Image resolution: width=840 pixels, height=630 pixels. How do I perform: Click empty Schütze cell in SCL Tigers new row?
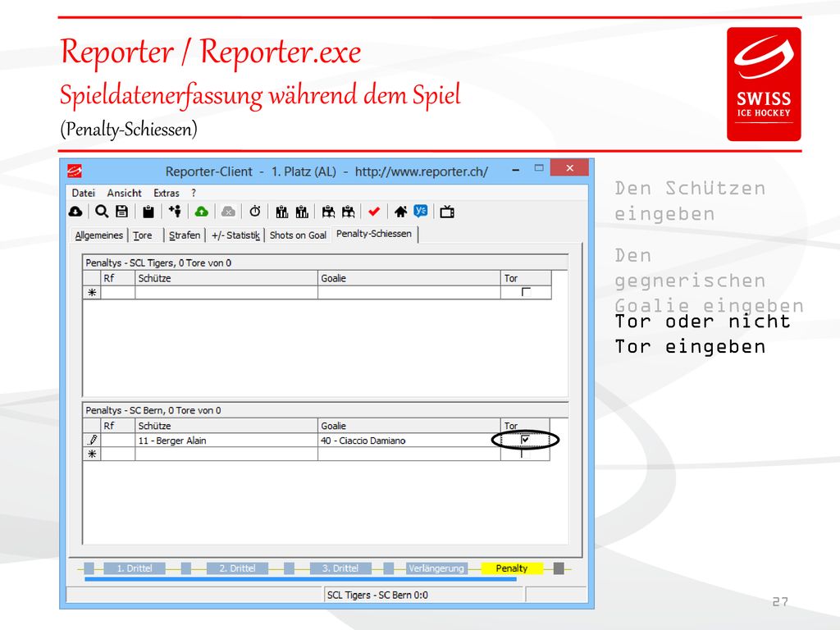tap(226, 293)
